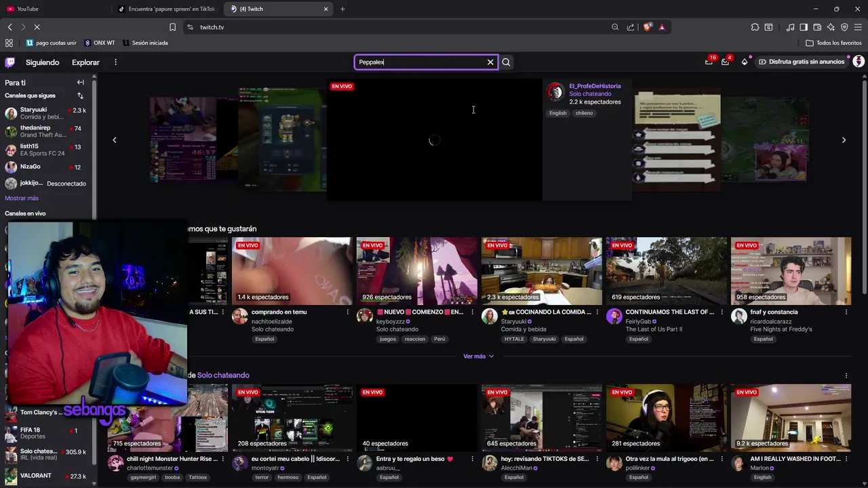Screen dimensions: 868x488
Task: Go to the next carousel stream
Action: [844, 140]
